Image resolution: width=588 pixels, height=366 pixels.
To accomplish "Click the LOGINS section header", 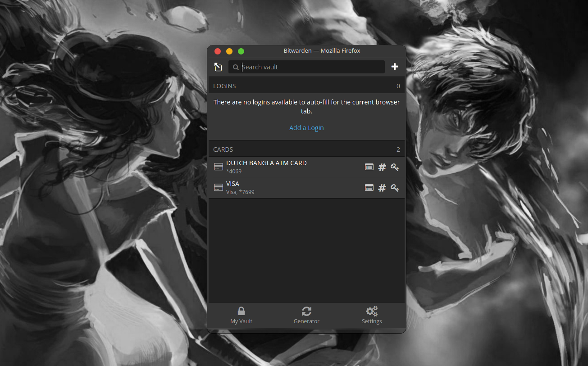I will tap(306, 86).
